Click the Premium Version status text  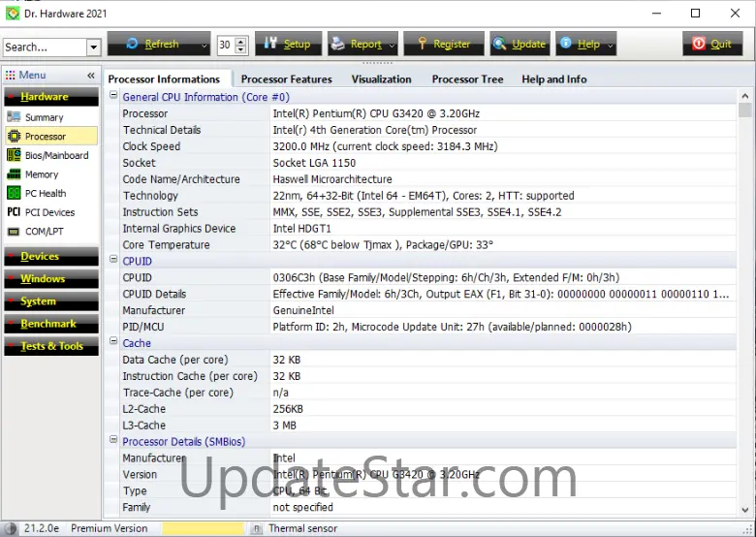[109, 528]
